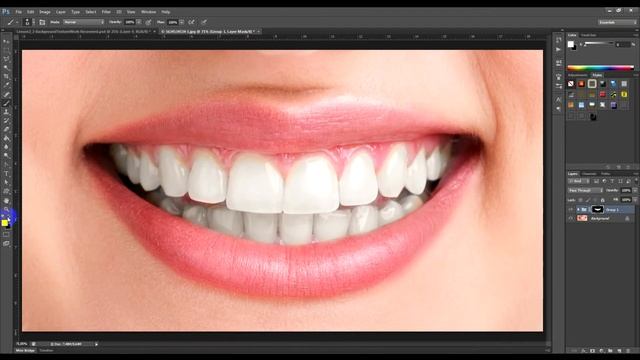Click the yellow foreground color swatch

(4, 223)
